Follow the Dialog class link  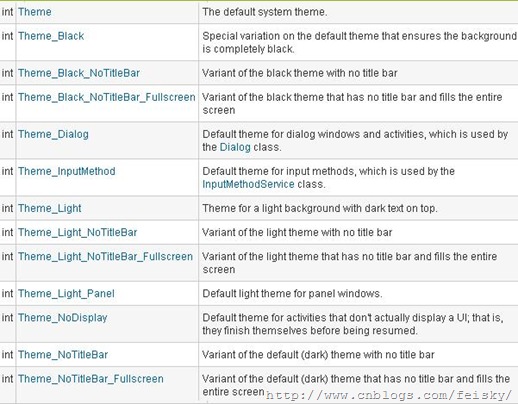tap(235, 147)
